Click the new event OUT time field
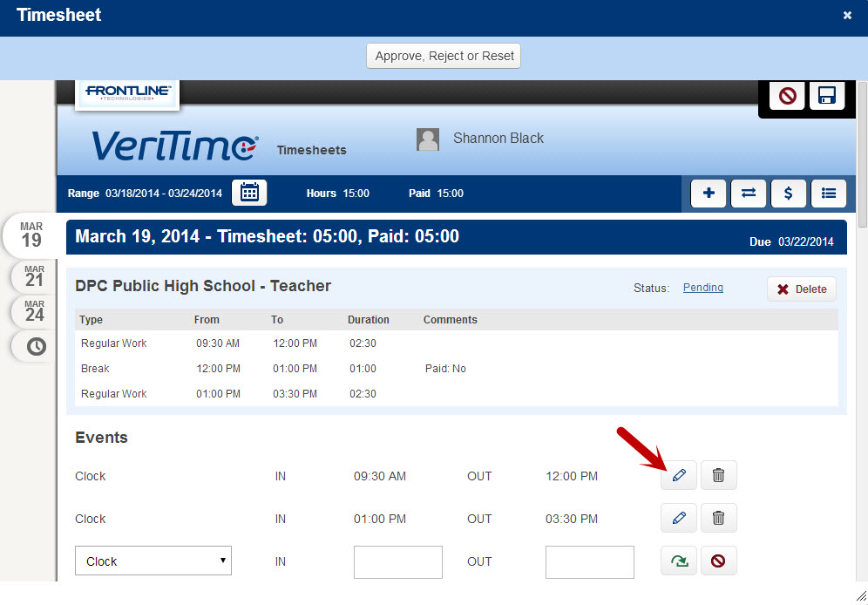 coord(589,561)
